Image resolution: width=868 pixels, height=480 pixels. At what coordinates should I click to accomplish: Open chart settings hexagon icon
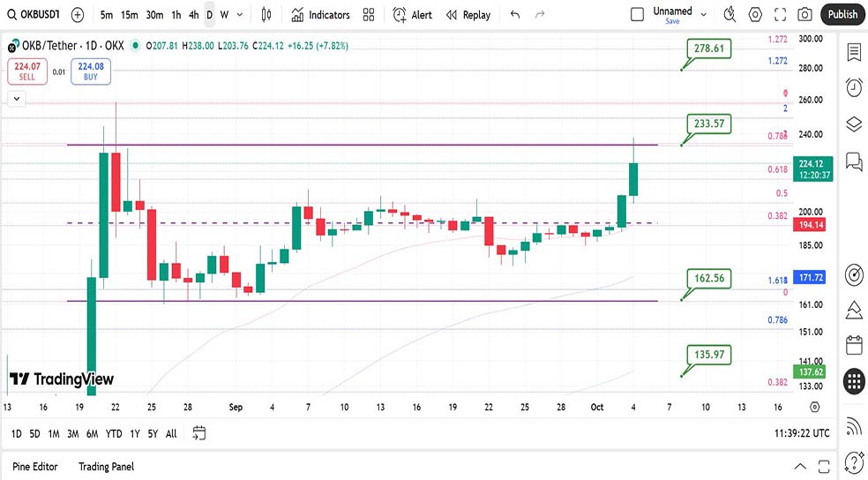755,14
